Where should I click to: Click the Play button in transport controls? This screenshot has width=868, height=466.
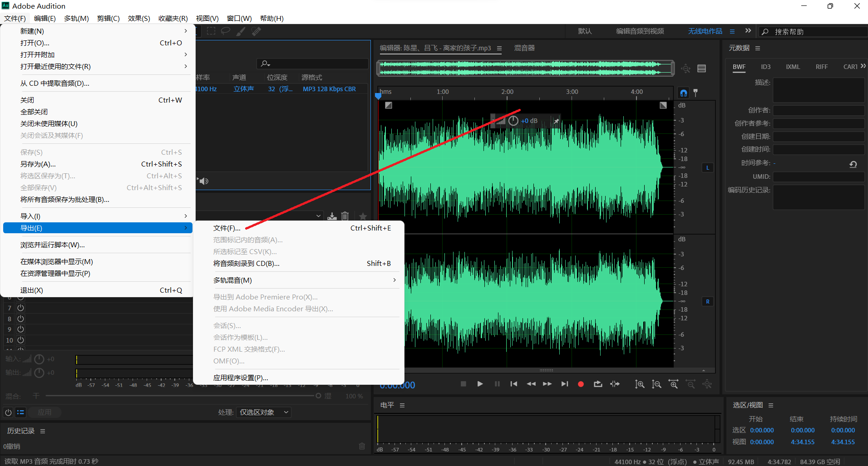click(x=480, y=384)
